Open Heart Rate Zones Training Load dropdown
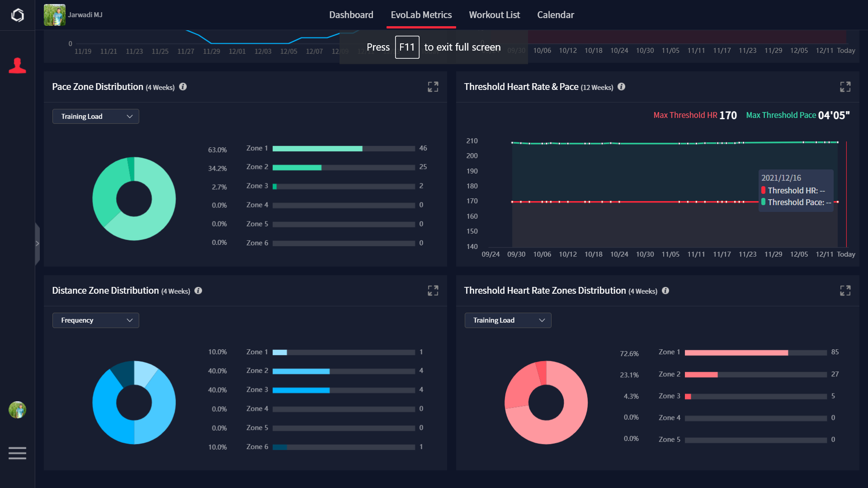This screenshot has height=488, width=868. tap(508, 320)
